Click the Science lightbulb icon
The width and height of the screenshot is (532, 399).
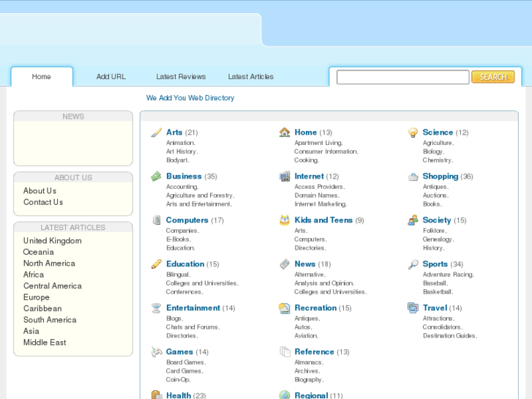click(x=413, y=133)
